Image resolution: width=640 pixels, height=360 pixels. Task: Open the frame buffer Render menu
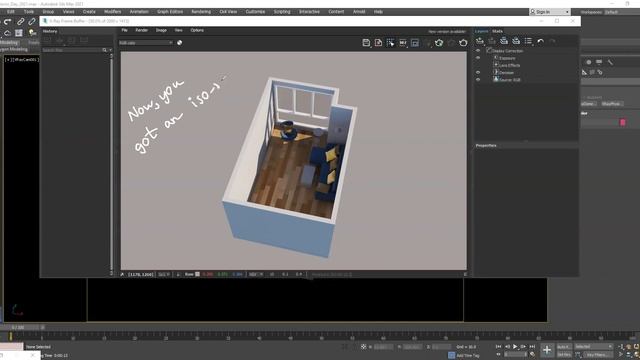[142, 30]
